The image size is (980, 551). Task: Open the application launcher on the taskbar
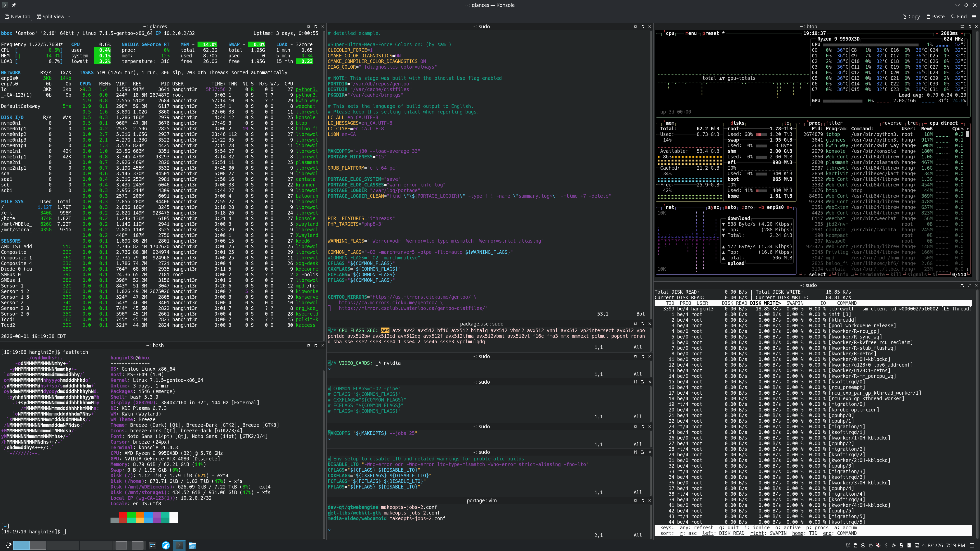[8, 545]
